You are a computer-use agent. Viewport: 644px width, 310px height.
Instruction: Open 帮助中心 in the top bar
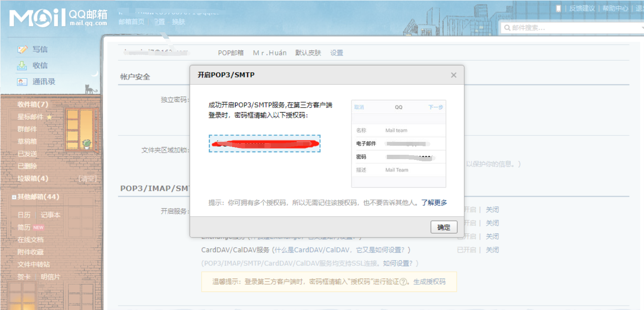(615, 8)
